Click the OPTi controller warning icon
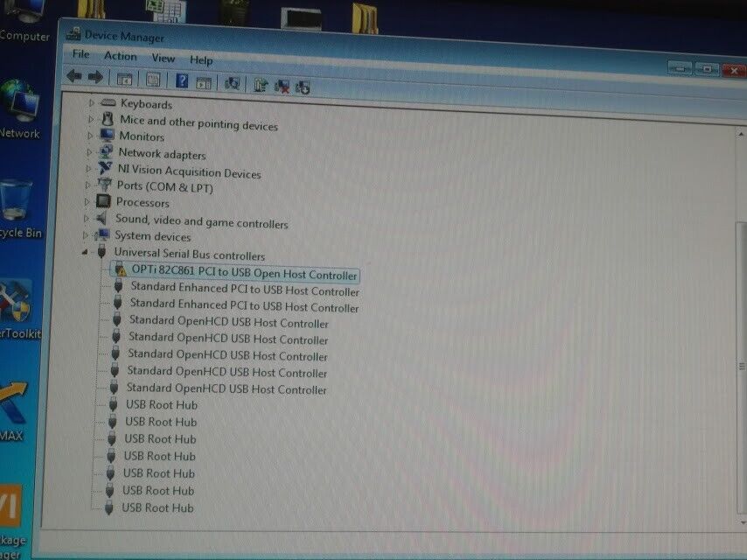Screen dimensions: 747x560 [x=121, y=269]
